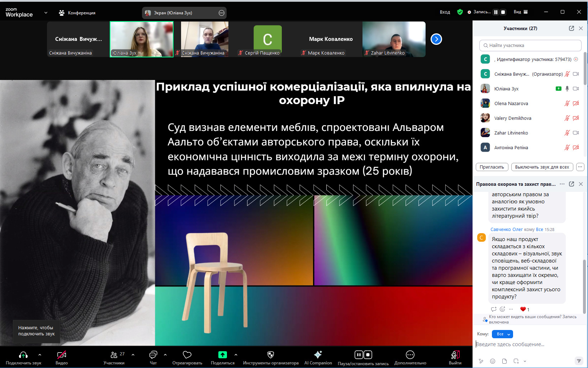Viewport: 588px width, 368px height.
Task: Toggle microphone for Olena Nazarova
Action: pyautogui.click(x=567, y=104)
